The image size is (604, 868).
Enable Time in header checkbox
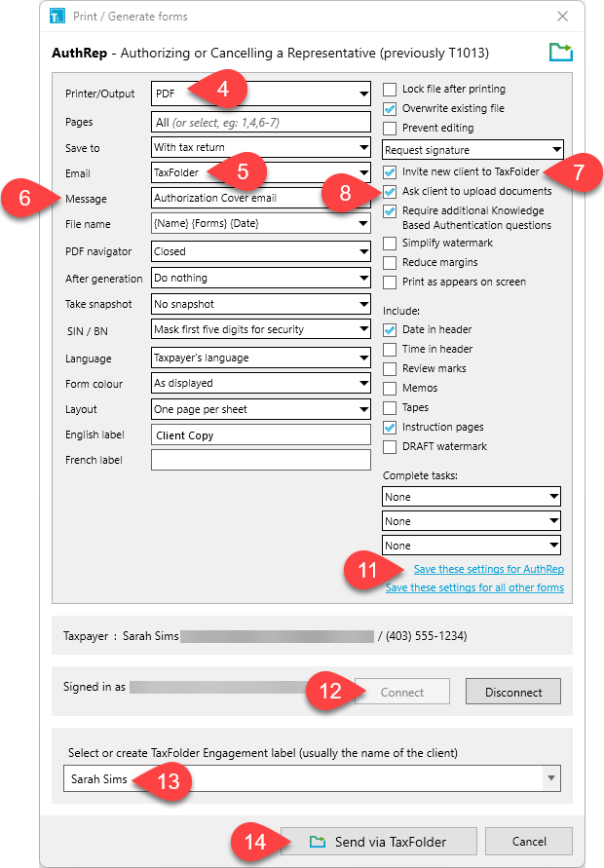click(x=390, y=350)
